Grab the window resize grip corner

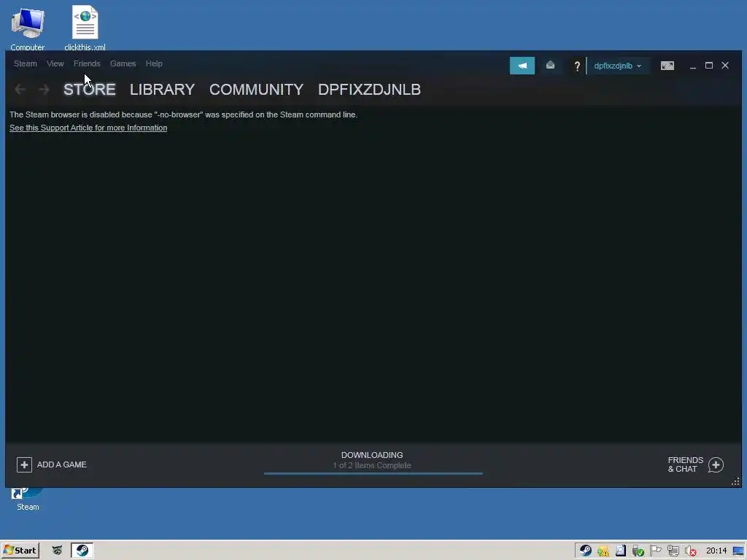[735, 482]
